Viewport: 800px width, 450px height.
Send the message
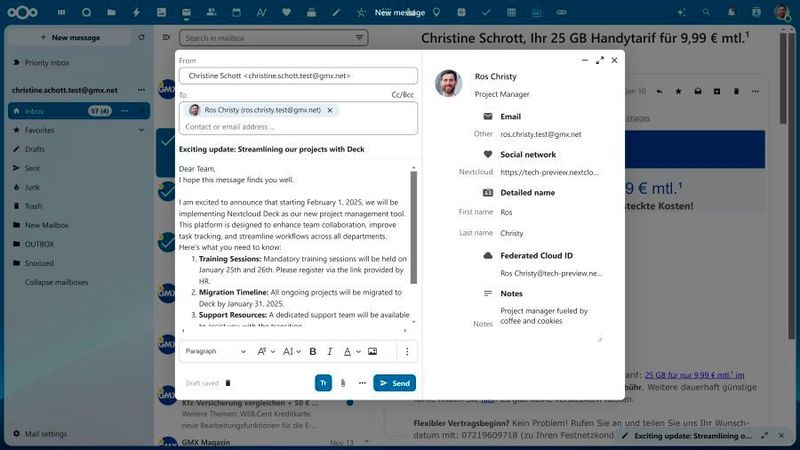[x=394, y=383]
